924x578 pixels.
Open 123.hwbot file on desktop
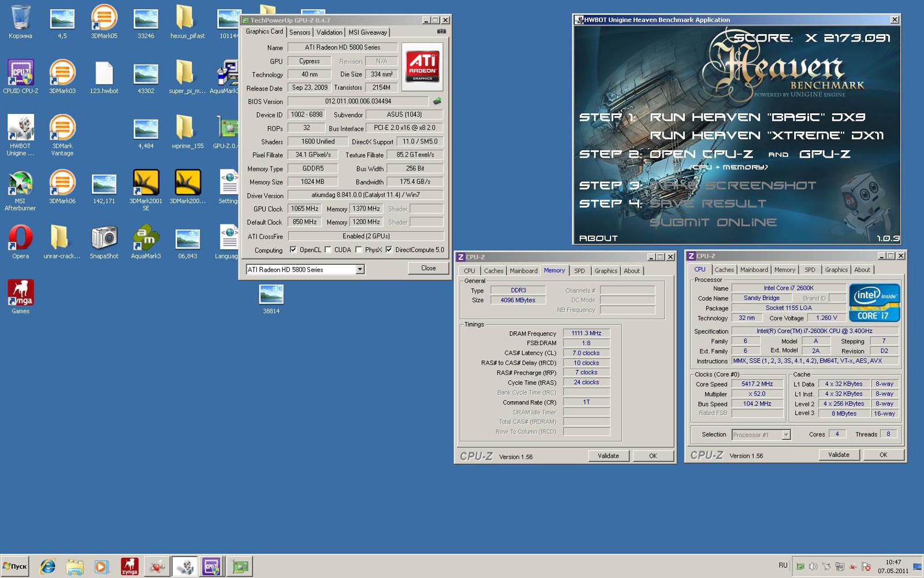(104, 76)
